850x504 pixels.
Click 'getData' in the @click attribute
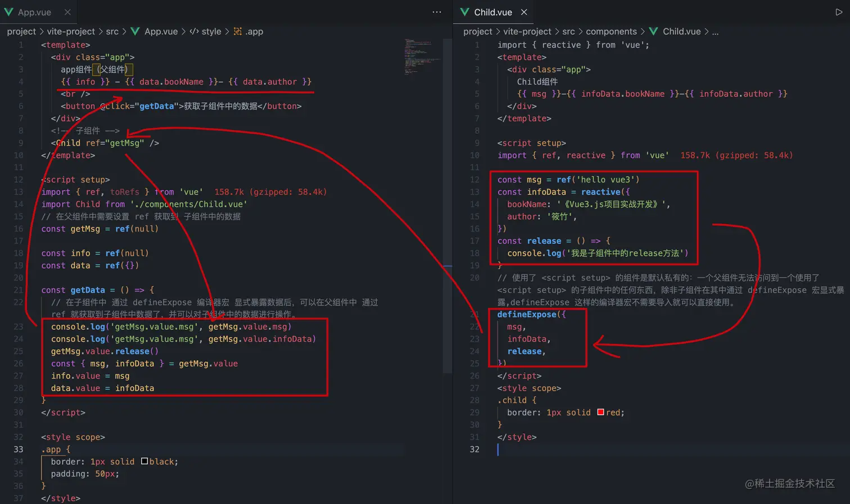[x=157, y=106]
